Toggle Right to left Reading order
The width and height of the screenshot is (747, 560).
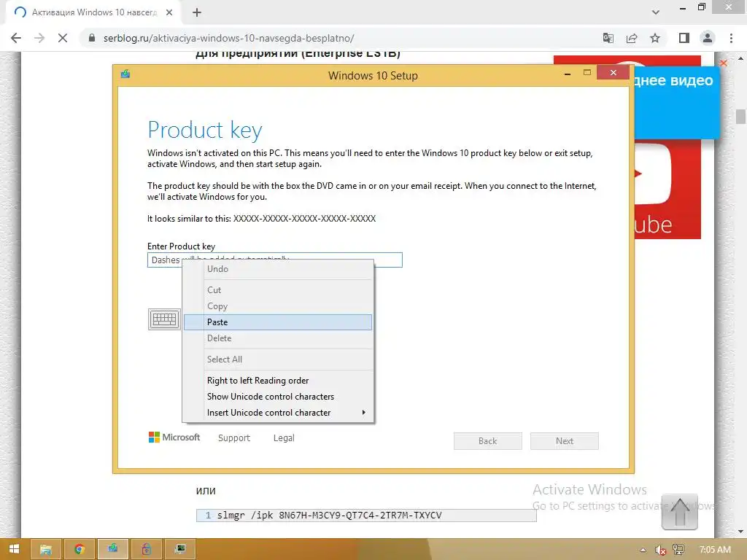pyautogui.click(x=278, y=381)
